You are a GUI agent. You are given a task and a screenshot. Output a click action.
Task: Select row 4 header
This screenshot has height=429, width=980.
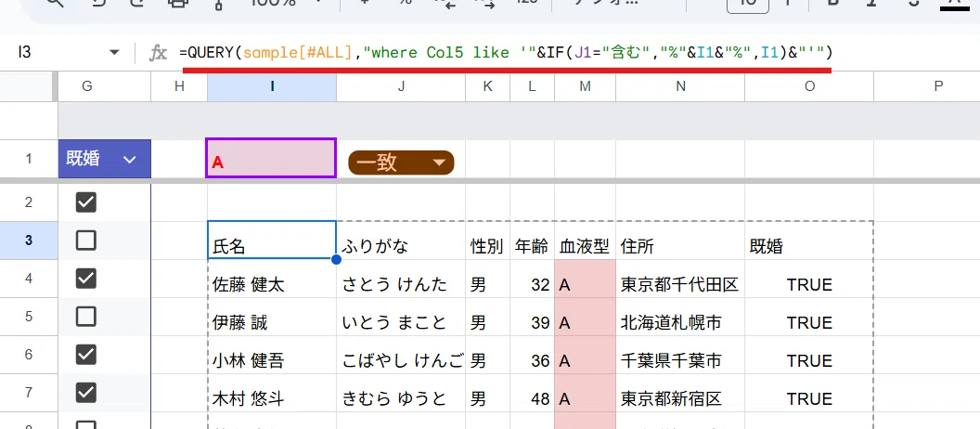29,279
